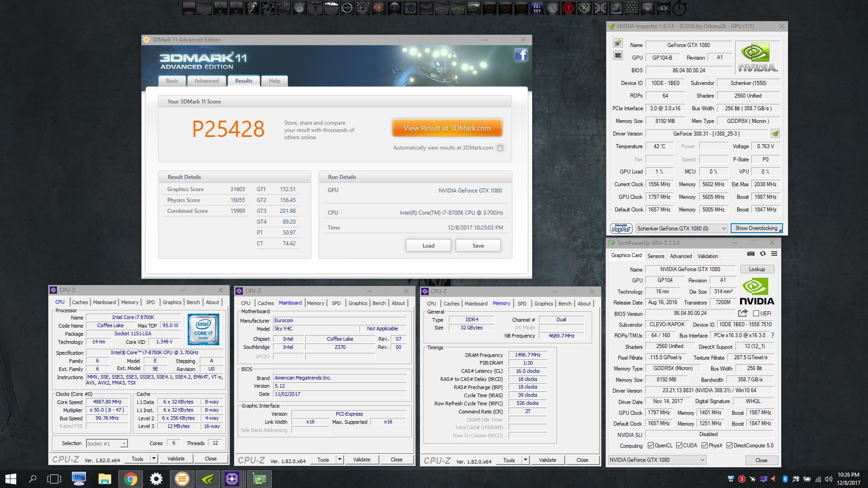Click NVIDIA Inspector driver update icon
This screenshot has height=488, width=868.
click(x=775, y=134)
